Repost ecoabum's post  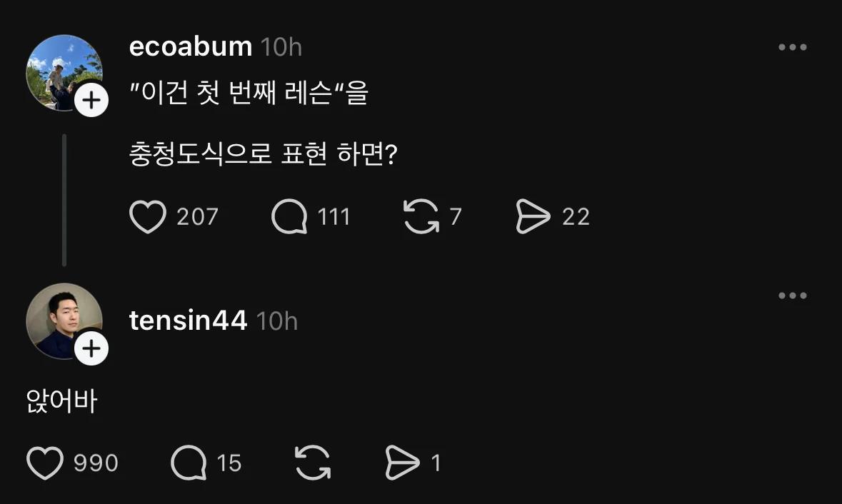[424, 217]
